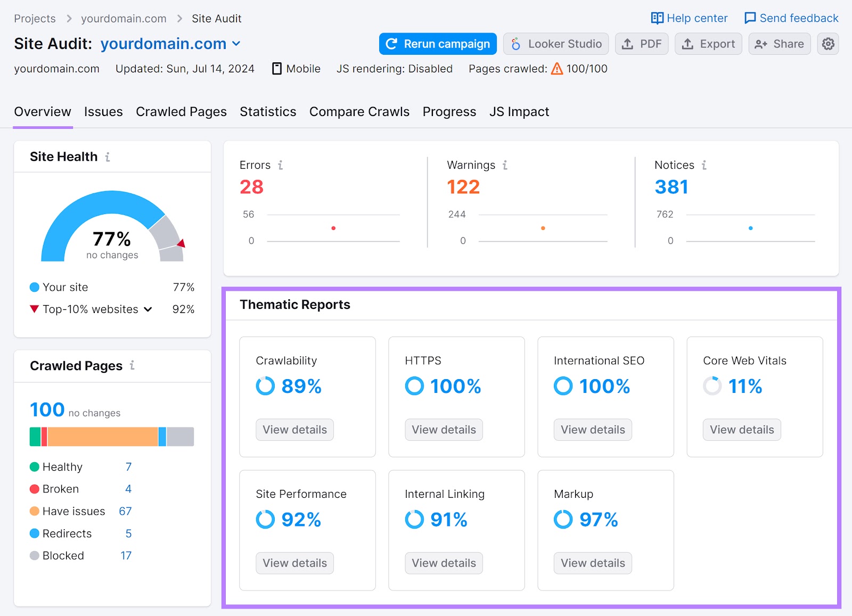The height and width of the screenshot is (616, 852).
Task: Open the Site Audit settings gear
Action: click(828, 44)
